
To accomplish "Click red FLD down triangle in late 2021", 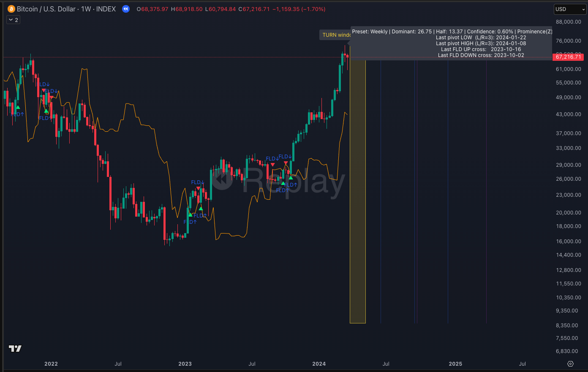I will pos(44,90).
